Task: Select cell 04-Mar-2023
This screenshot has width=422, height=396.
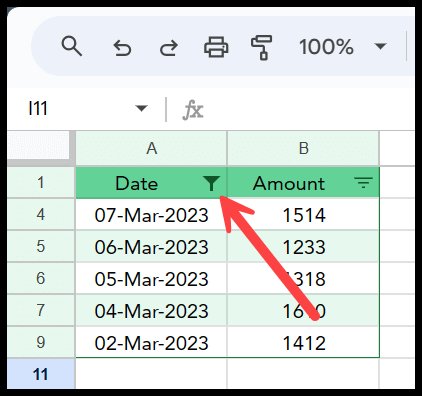Action: pyautogui.click(x=151, y=310)
